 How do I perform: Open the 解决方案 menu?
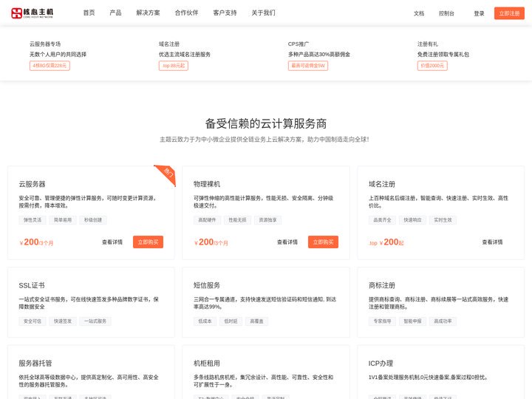point(148,13)
